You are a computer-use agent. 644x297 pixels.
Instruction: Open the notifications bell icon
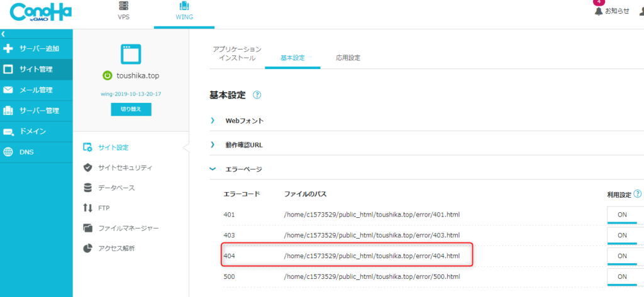[x=599, y=11]
